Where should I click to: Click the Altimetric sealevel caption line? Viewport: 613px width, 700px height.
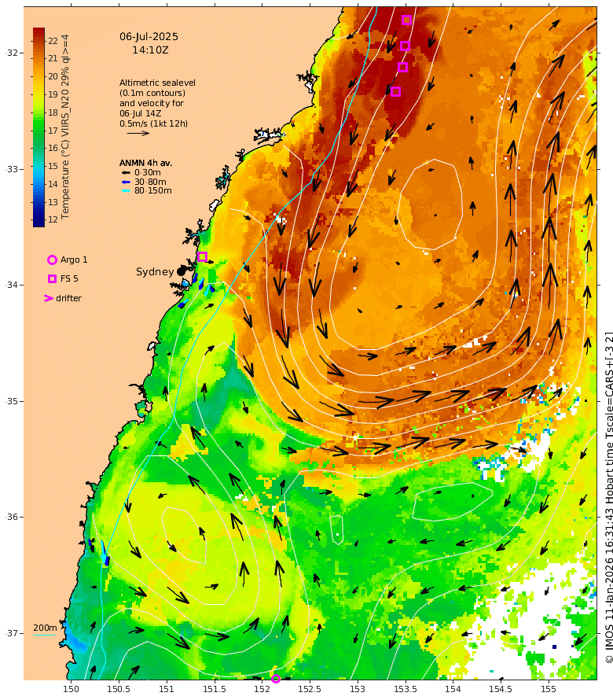click(157, 83)
